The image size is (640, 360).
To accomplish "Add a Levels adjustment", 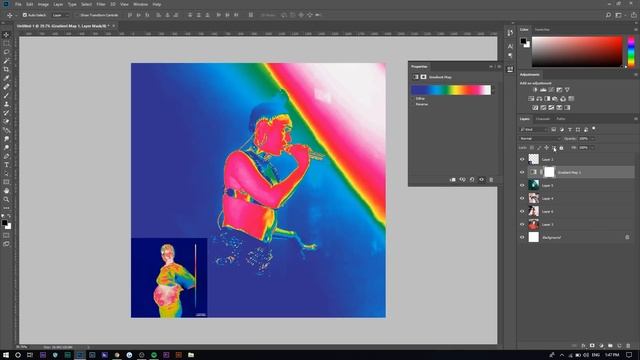I will point(543,90).
